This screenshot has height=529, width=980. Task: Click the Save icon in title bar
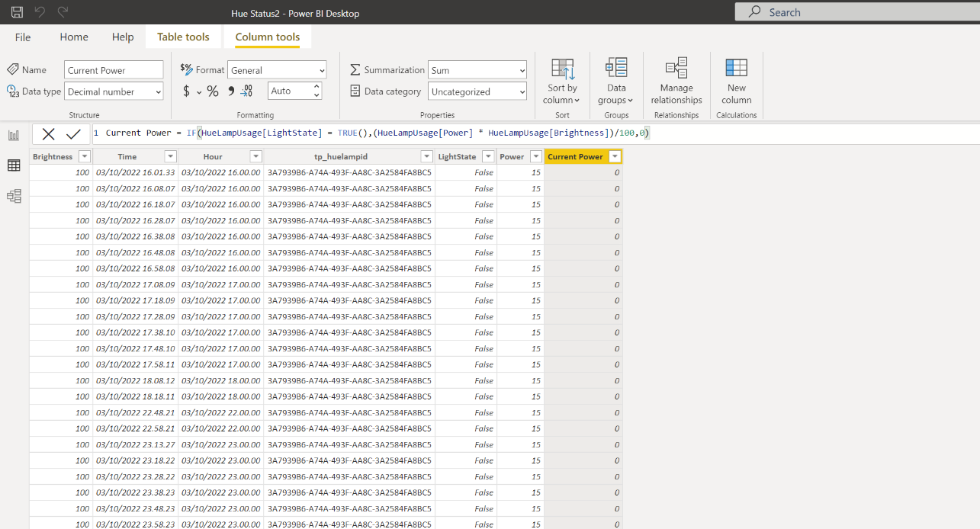17,12
